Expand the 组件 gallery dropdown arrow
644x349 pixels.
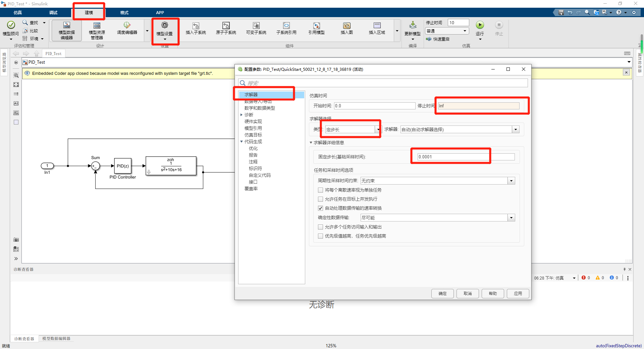coord(397,31)
